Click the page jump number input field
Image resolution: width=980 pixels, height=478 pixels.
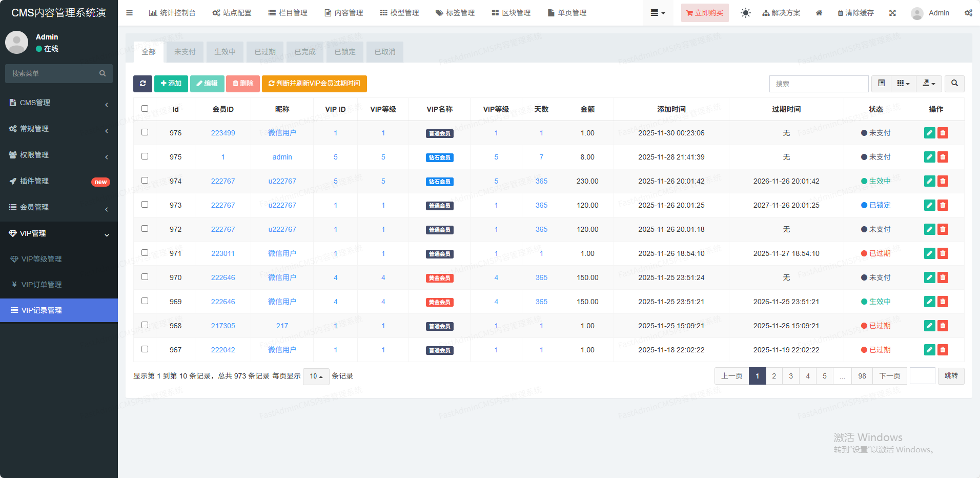click(x=922, y=376)
